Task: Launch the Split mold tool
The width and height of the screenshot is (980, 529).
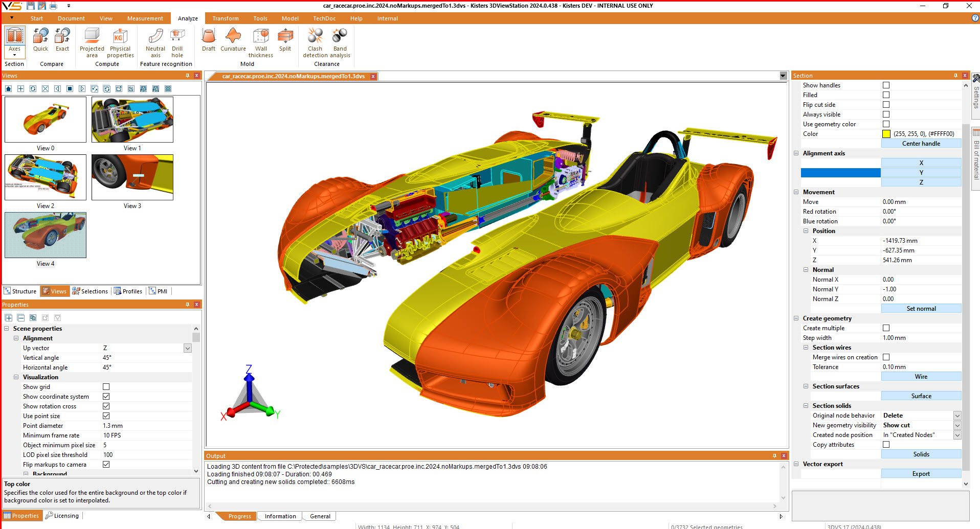Action: (x=285, y=40)
